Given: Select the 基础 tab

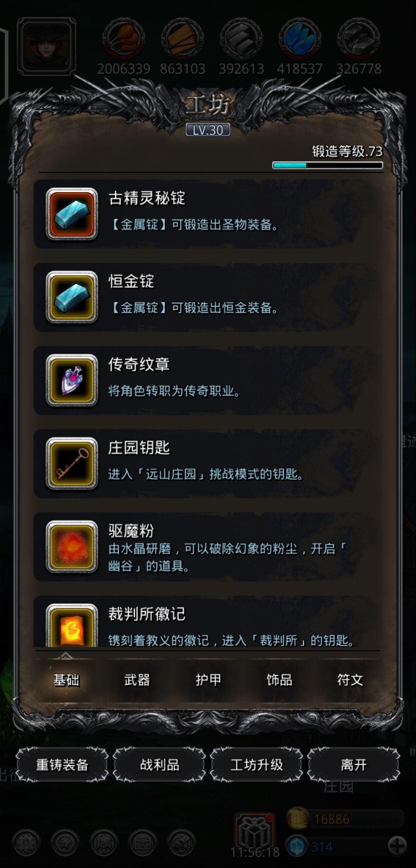Looking at the screenshot, I should [66, 680].
